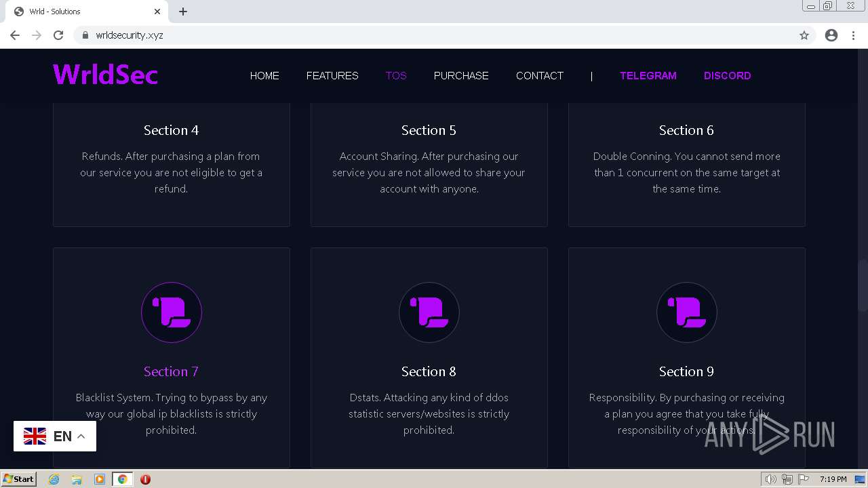This screenshot has height=488, width=868.
Task: Select Chrome in the taskbar
Action: click(x=123, y=479)
